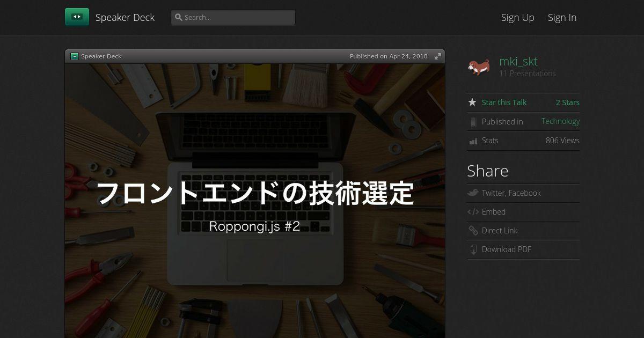
Task: Click the download PDF icon
Action: (473, 249)
